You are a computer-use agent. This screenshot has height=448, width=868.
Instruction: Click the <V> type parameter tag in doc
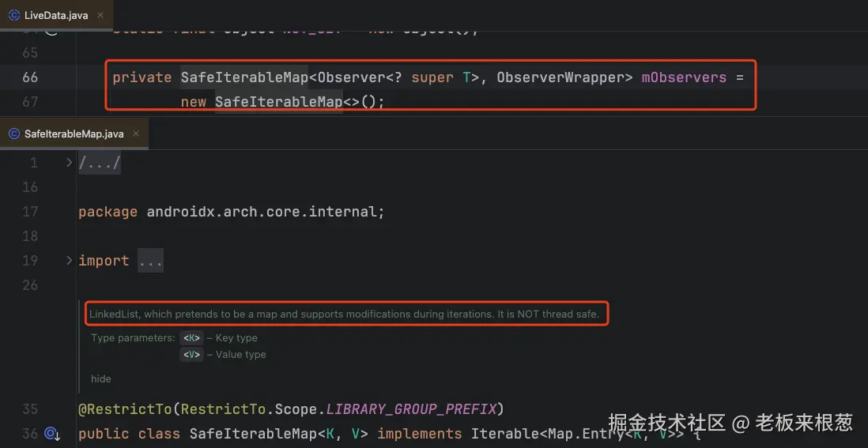pyautogui.click(x=191, y=355)
